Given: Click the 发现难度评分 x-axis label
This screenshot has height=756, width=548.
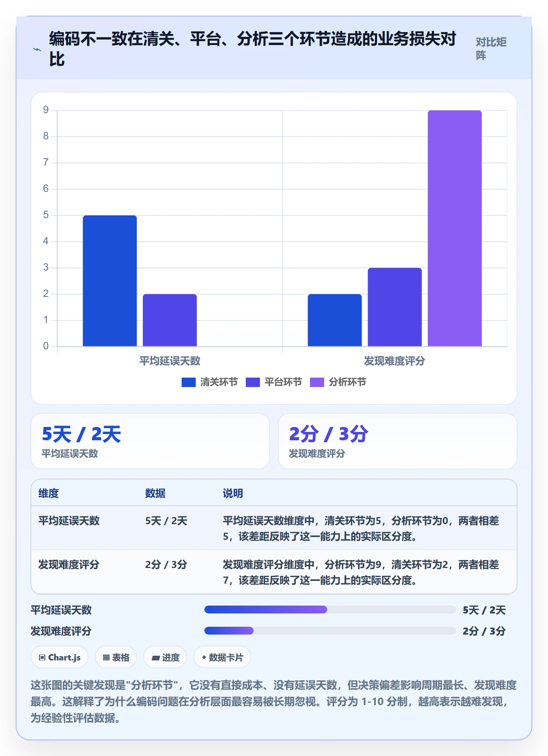Looking at the screenshot, I should 395,361.
